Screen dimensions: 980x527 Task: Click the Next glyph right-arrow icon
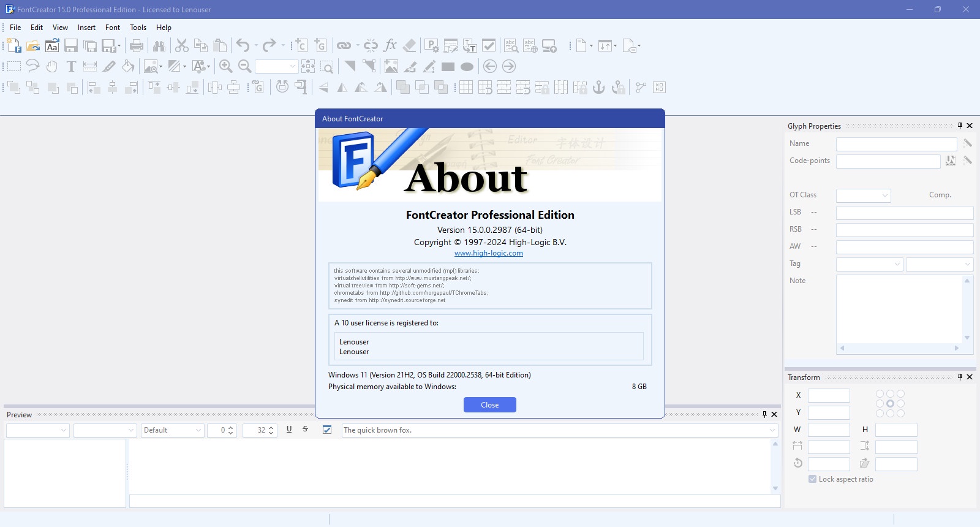509,66
